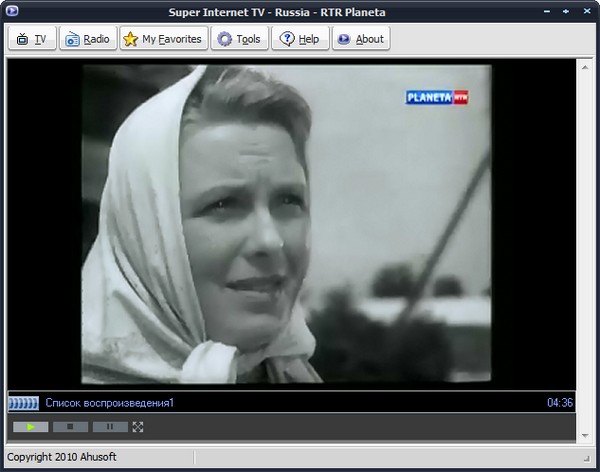Click the playlist title text
Screen dimensions: 600x472
pos(110,403)
